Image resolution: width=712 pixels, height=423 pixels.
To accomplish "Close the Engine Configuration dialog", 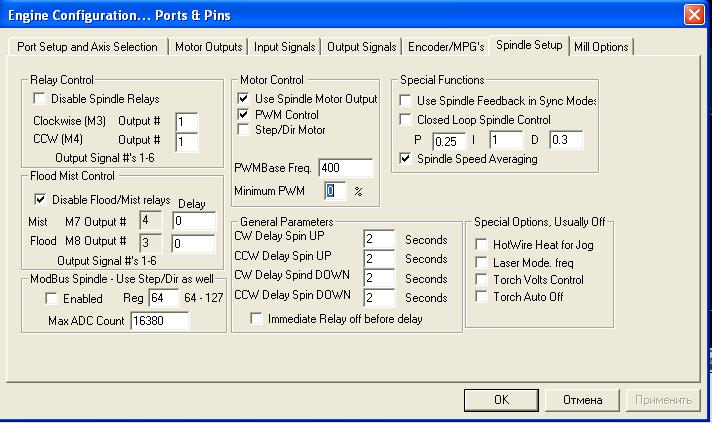I will pos(694,15).
